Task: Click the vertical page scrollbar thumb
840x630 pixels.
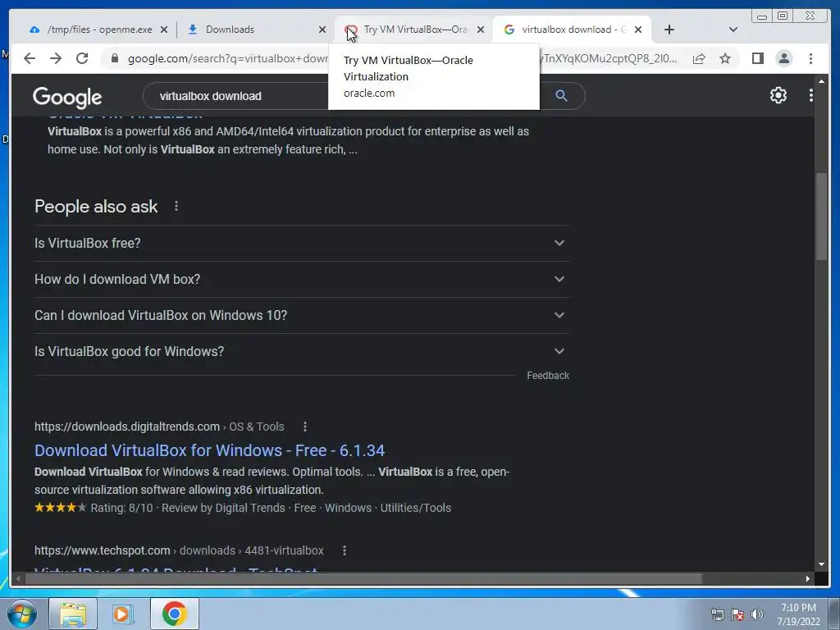Action: 821,217
